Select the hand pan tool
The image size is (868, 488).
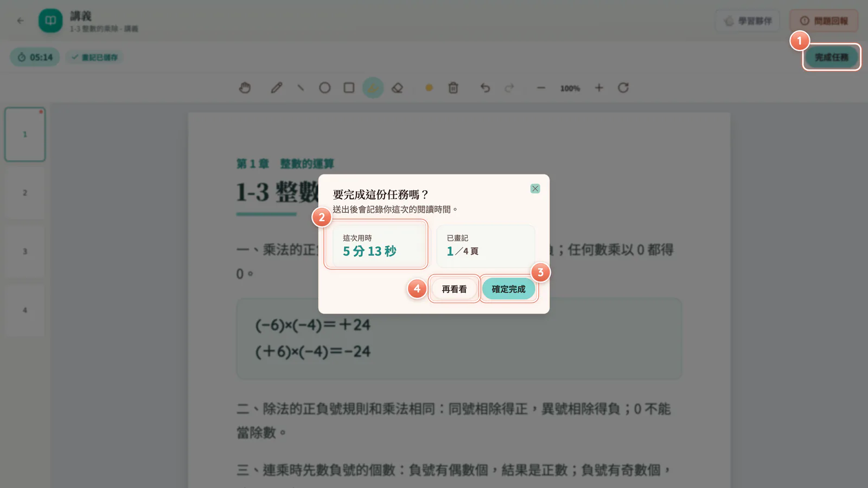point(245,88)
